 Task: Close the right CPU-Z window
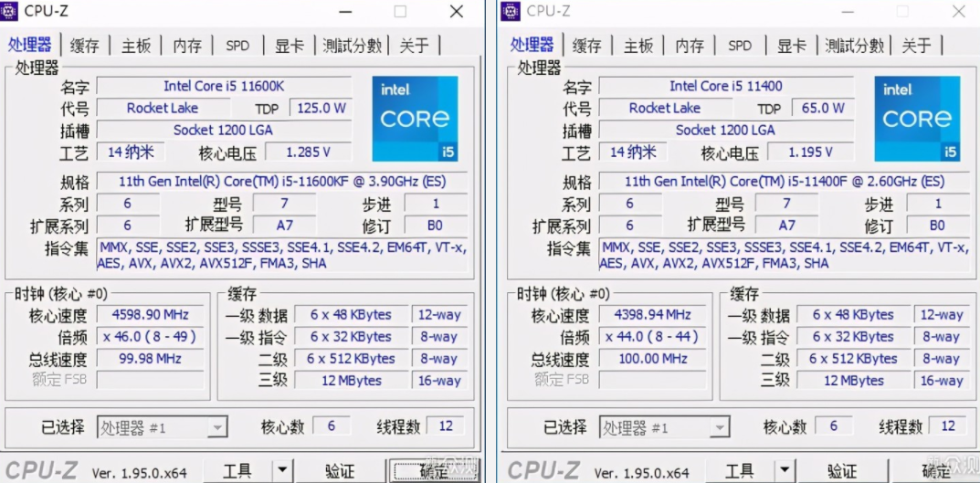[959, 11]
